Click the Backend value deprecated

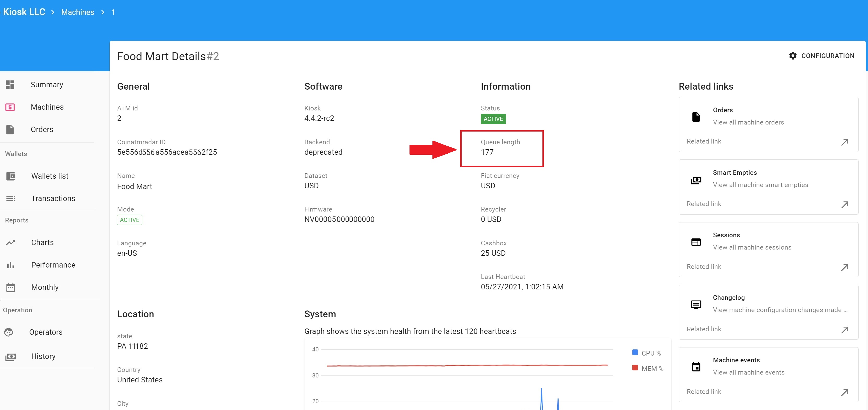pyautogui.click(x=323, y=152)
